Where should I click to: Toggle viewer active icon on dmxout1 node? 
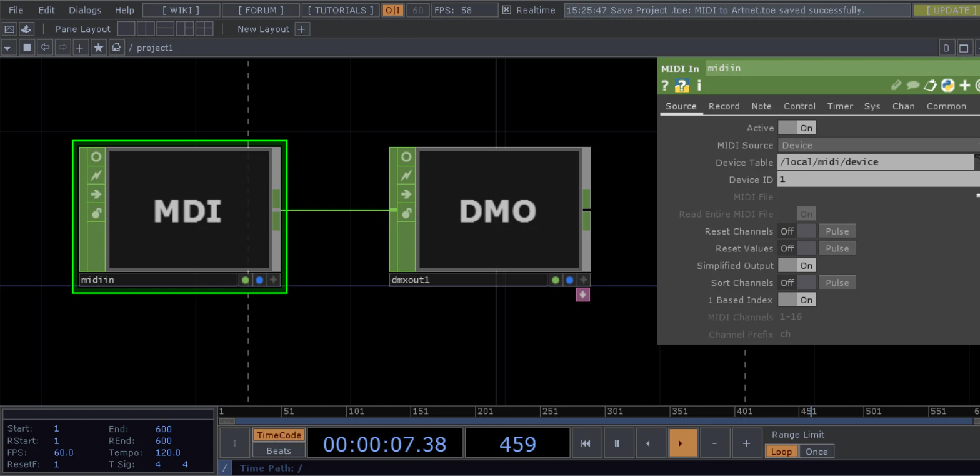pos(406,156)
